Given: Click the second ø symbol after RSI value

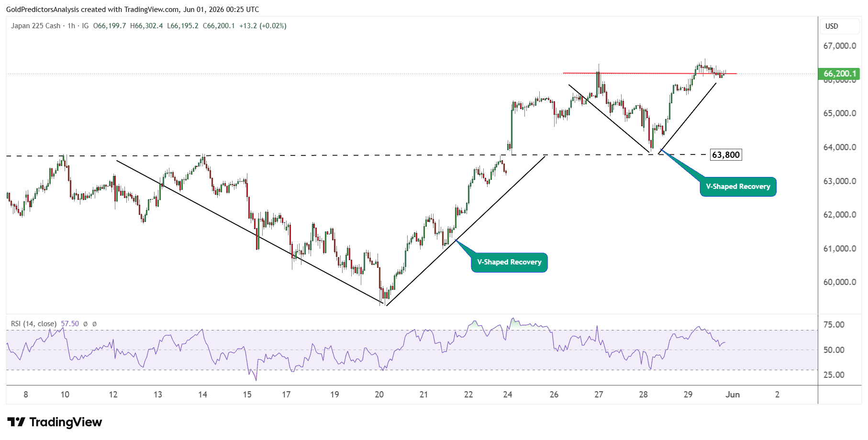Looking at the screenshot, I should (x=94, y=324).
